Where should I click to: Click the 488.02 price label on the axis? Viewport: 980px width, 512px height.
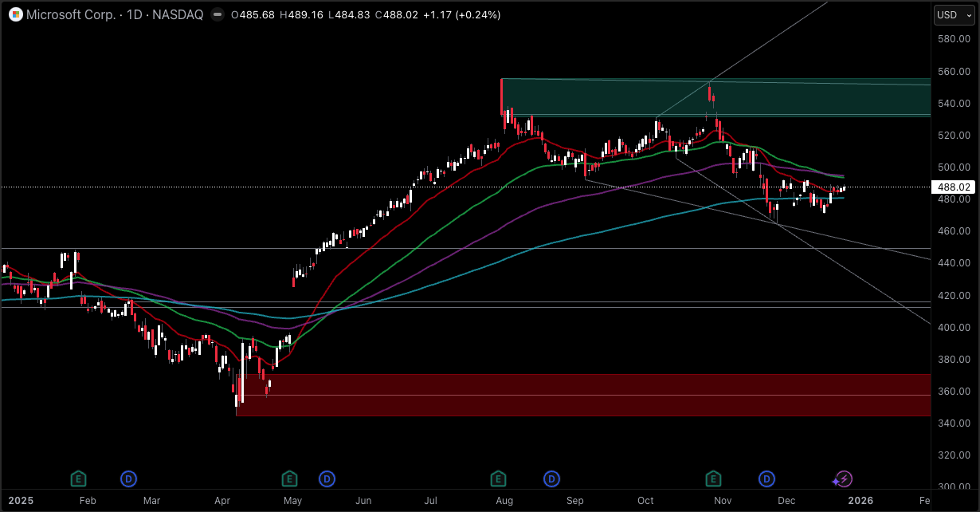pos(953,187)
